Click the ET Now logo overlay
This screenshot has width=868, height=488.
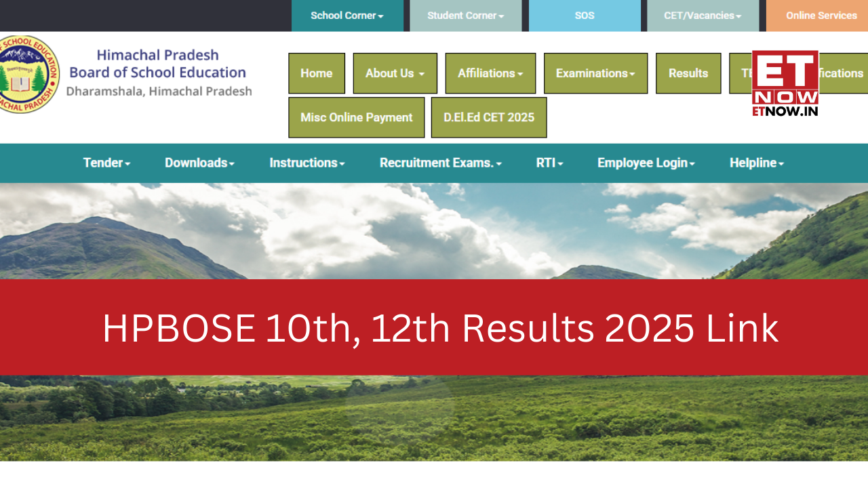[x=785, y=83]
